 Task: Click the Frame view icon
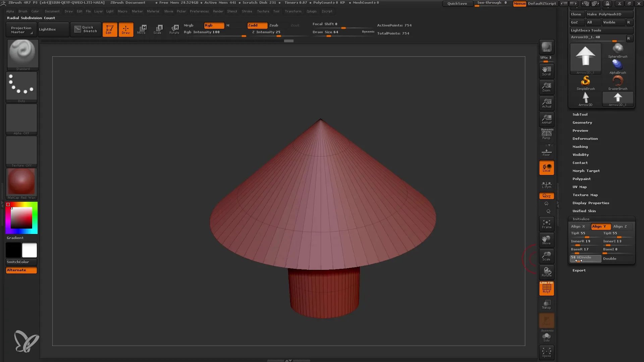[546, 224]
